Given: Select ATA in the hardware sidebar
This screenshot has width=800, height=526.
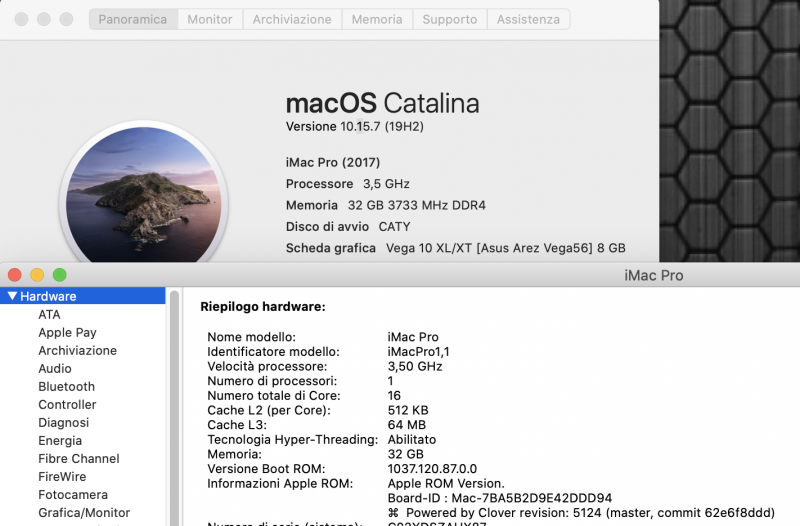Looking at the screenshot, I should coord(49,314).
